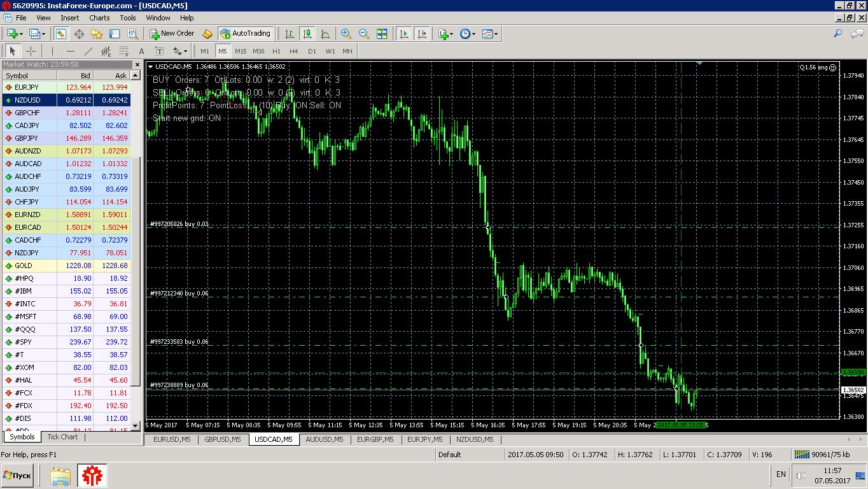Draw a horizontal line with toolbar tool
Image resolution: width=868 pixels, height=489 pixels.
pyautogui.click(x=71, y=51)
